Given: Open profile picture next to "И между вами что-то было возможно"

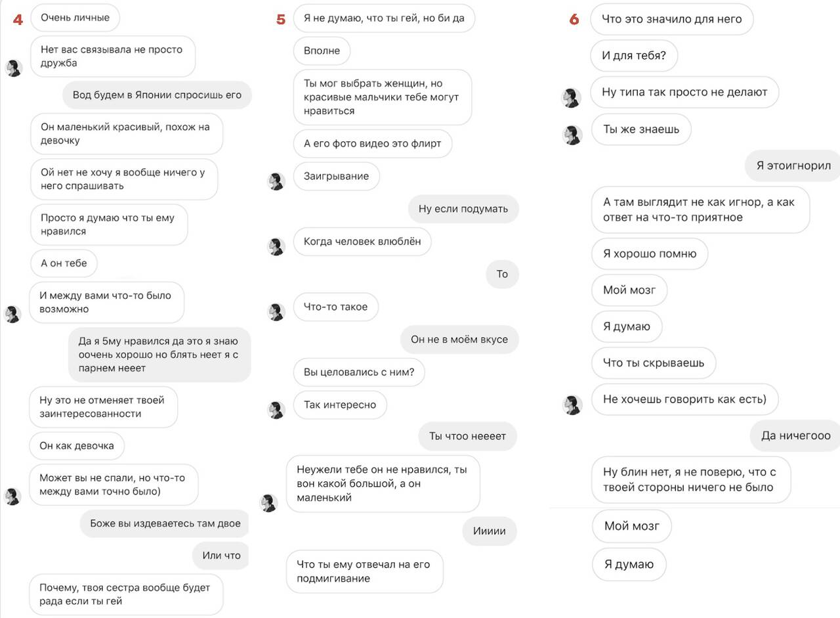Looking at the screenshot, I should [13, 314].
